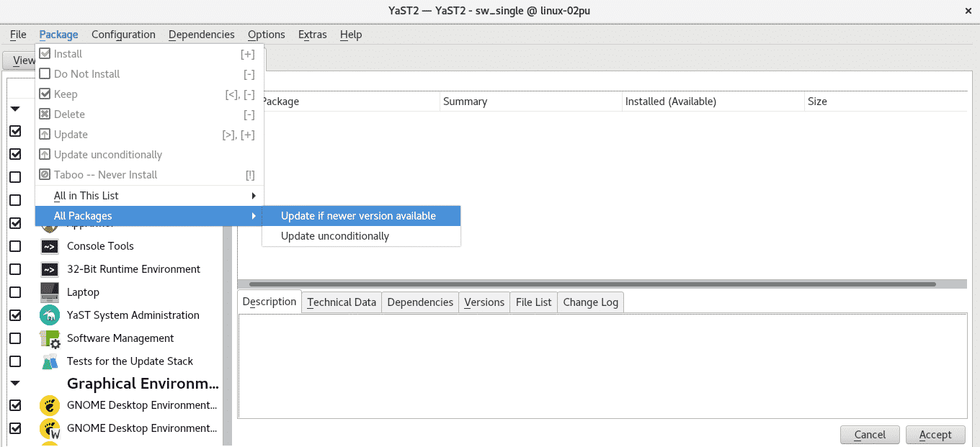Expand the 'All in This List' submenu
The image size is (980, 447).
pos(150,196)
